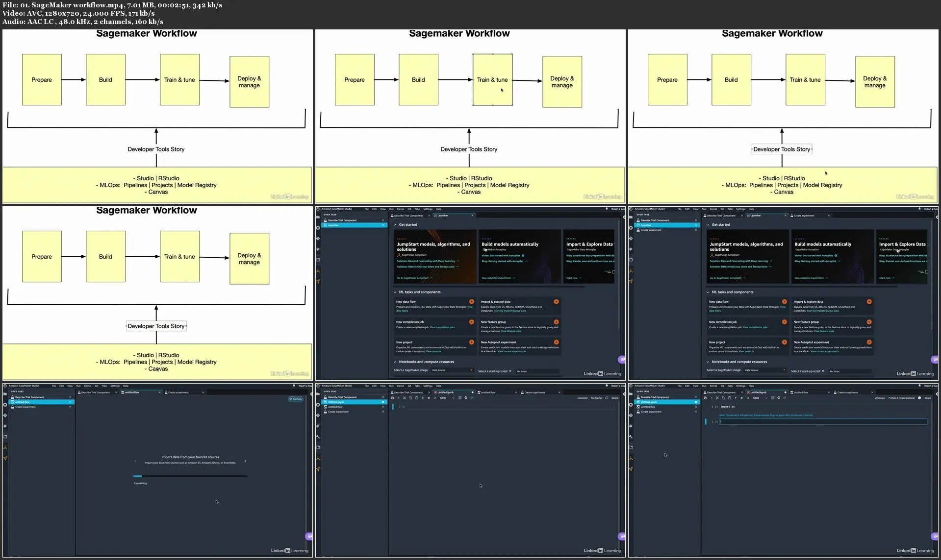Click restart kernel icon in No Kernel notebook frame
Screen dimensions: 941x560
pos(435,398)
